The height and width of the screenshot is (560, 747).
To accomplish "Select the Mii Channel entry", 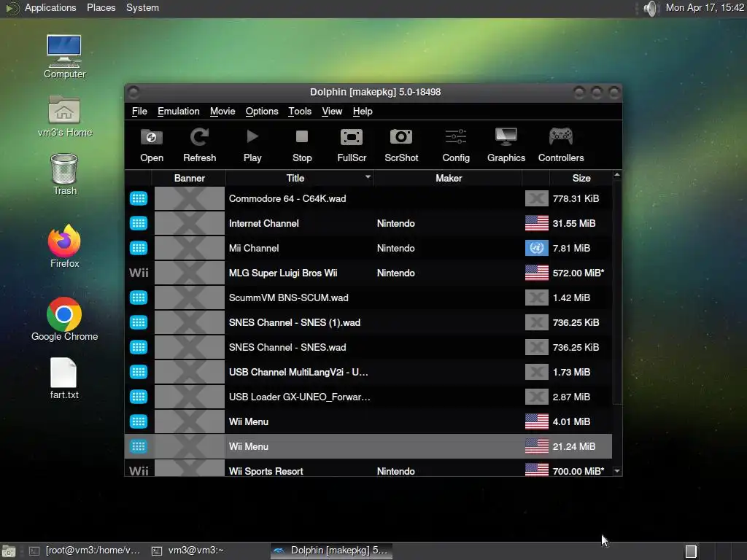I will pos(368,248).
